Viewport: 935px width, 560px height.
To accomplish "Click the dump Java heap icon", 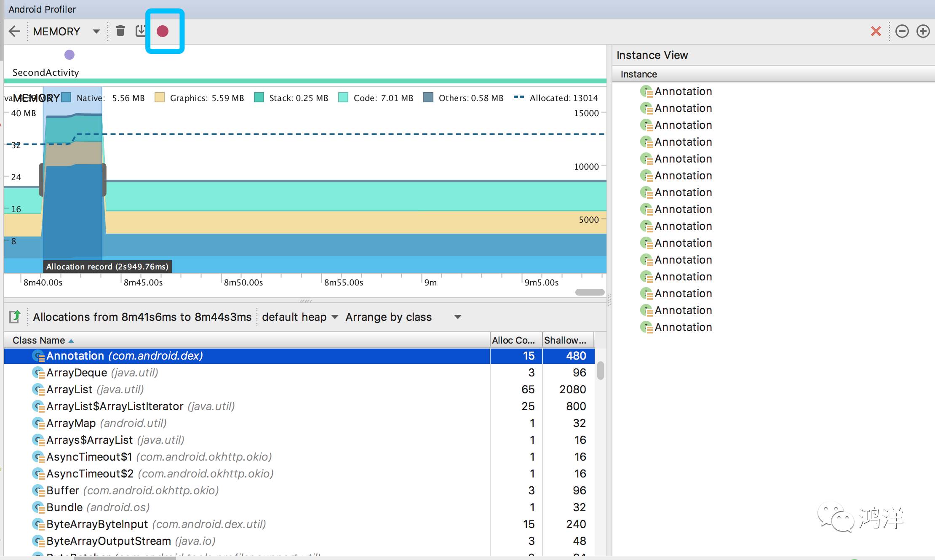I will (141, 31).
